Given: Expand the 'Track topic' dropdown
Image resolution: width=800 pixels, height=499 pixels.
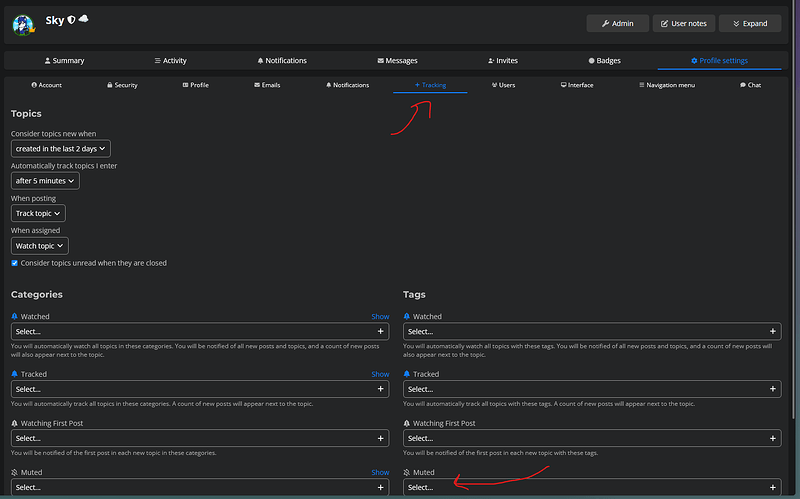Looking at the screenshot, I should click(x=38, y=213).
